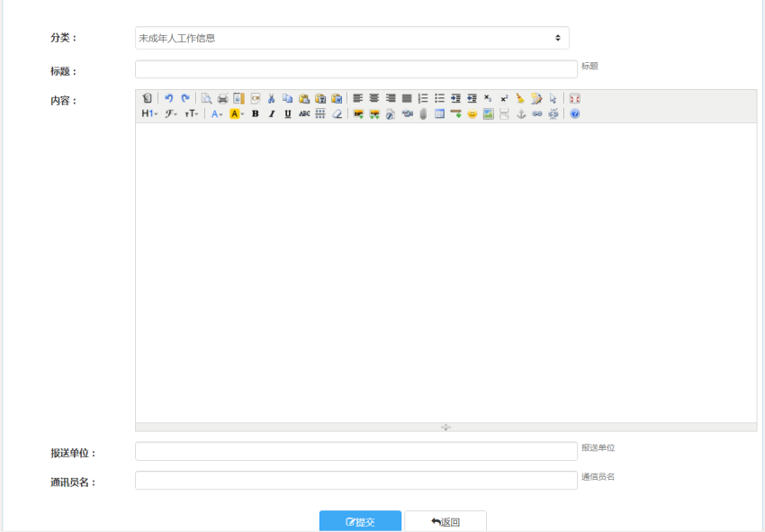Viewport: 765px width, 532px height.
Task: Insert a horizontal rule
Action: point(455,113)
